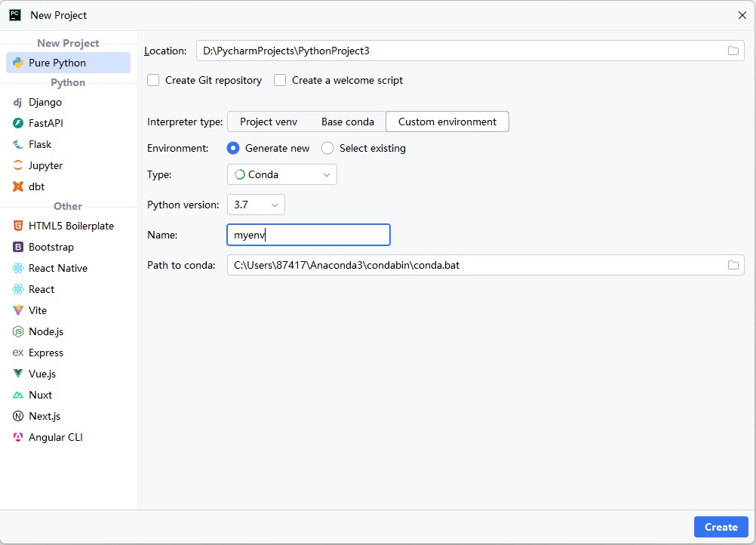Click the React Native atom icon
Image resolution: width=756 pixels, height=545 pixels.
18,268
